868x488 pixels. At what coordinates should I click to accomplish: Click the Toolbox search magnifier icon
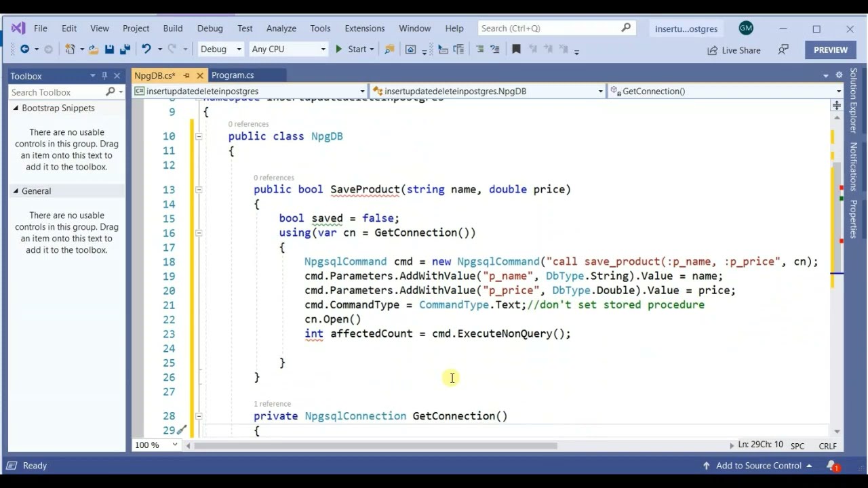111,91
